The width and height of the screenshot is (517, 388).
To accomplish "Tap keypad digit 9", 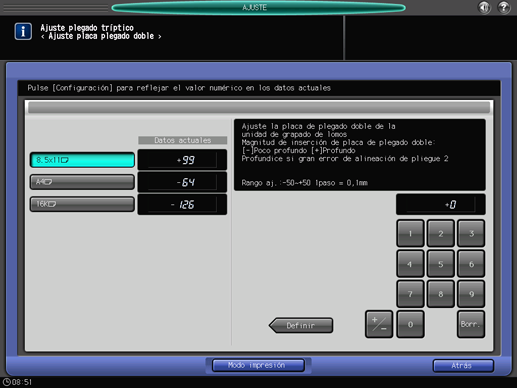I will [x=471, y=294].
